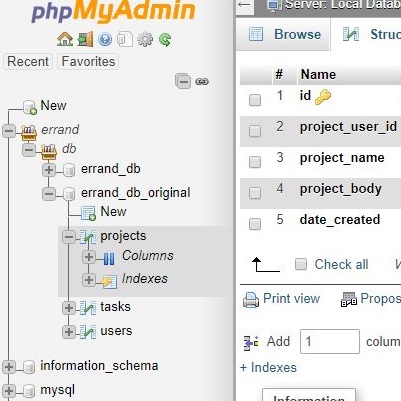Enable the Check all checkbox
This screenshot has height=401, width=401.
point(301,264)
